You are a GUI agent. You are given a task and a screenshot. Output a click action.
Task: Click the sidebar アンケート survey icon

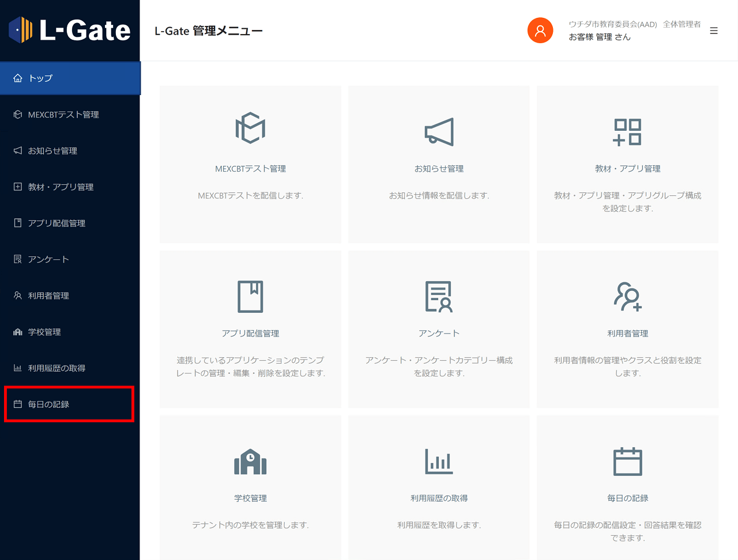(18, 259)
